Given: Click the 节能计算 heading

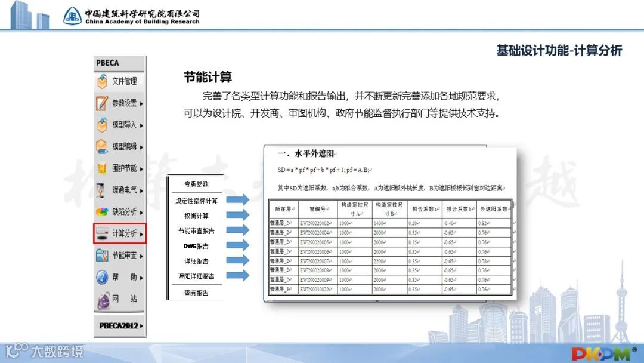Looking at the screenshot, I should pos(208,77).
